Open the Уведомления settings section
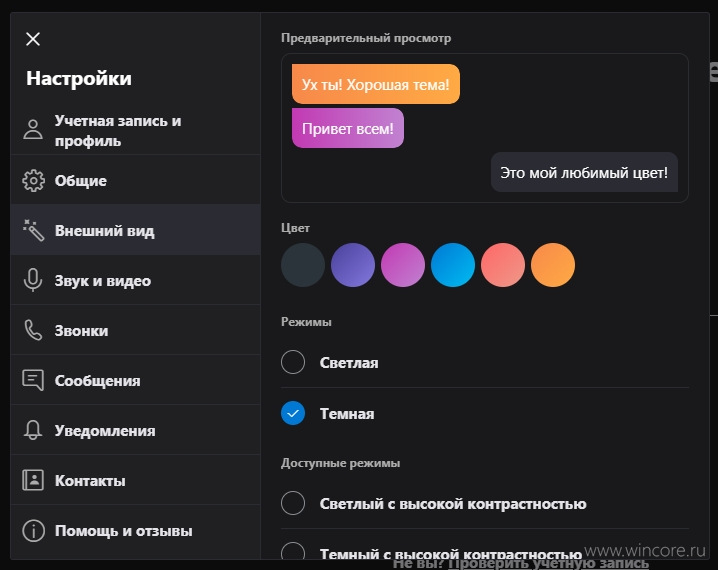This screenshot has width=718, height=570. tap(136, 430)
